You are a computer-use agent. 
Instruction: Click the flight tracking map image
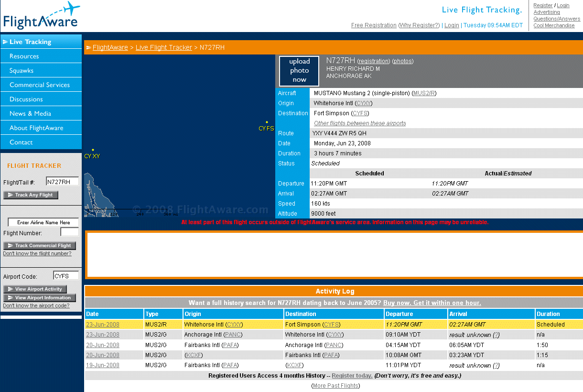pos(180,136)
